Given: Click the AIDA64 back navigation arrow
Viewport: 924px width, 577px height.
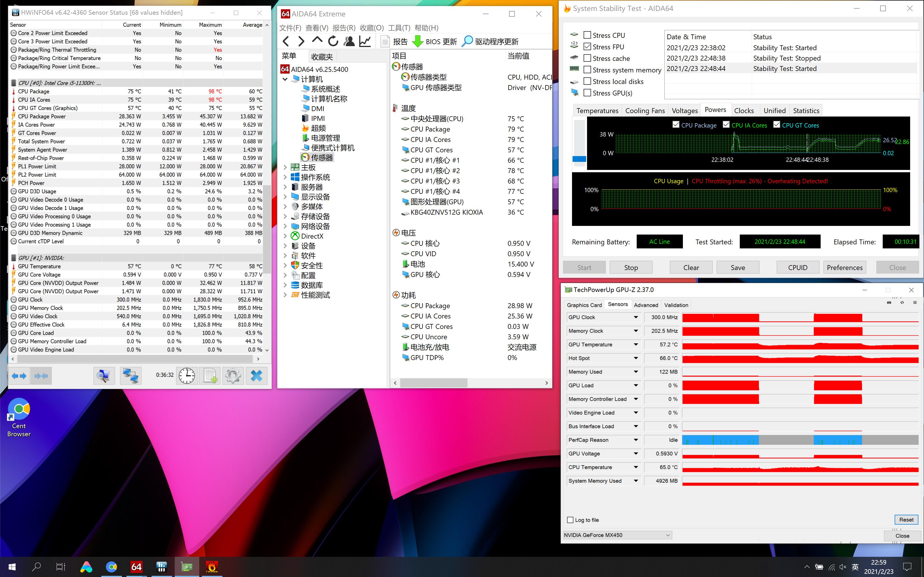Looking at the screenshot, I should click(286, 41).
